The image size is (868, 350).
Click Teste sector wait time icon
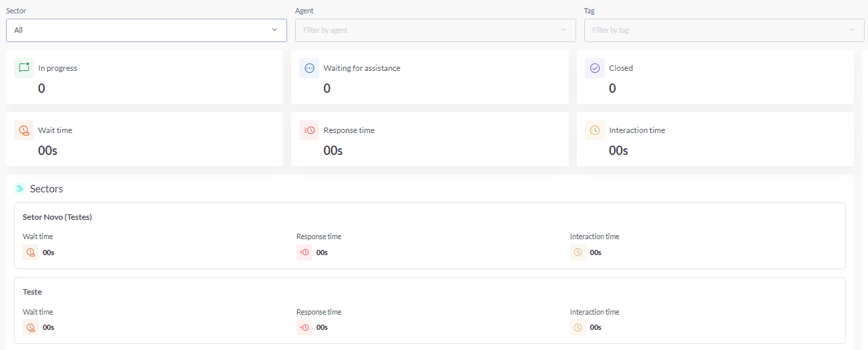[x=30, y=327]
